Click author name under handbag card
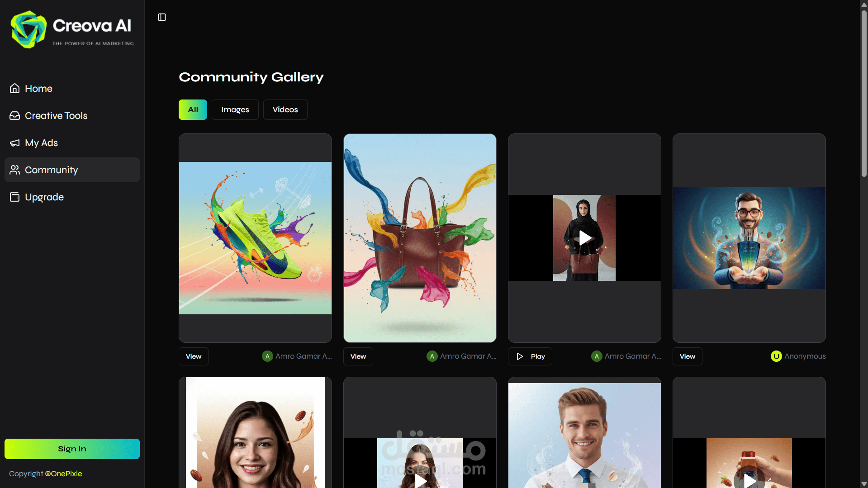The height and width of the screenshot is (488, 868). click(468, 356)
